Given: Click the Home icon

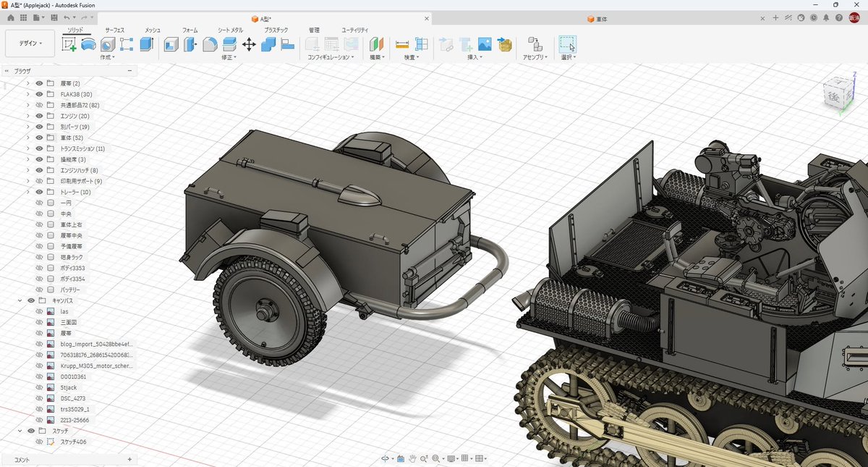Looking at the screenshot, I should pos(10,17).
